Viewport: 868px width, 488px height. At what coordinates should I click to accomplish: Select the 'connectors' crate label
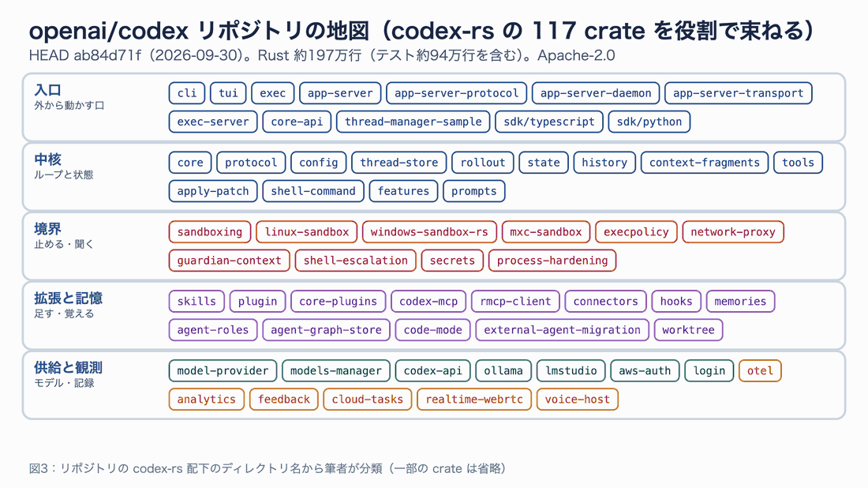coord(605,302)
